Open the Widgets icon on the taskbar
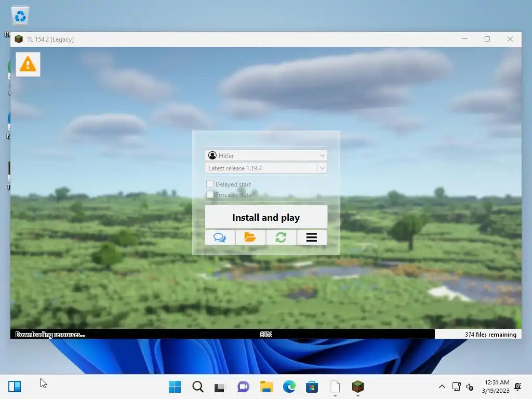This screenshot has height=399, width=532. [15, 387]
